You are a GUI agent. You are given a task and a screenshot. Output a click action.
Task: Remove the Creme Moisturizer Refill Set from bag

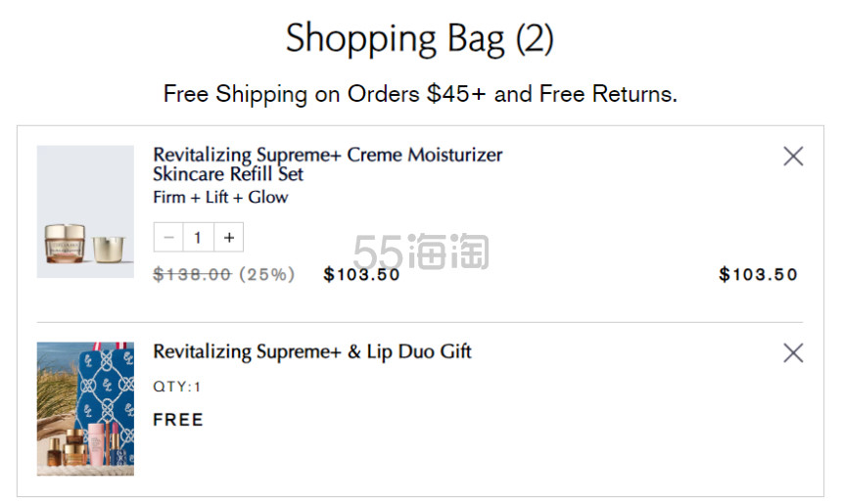tap(793, 157)
